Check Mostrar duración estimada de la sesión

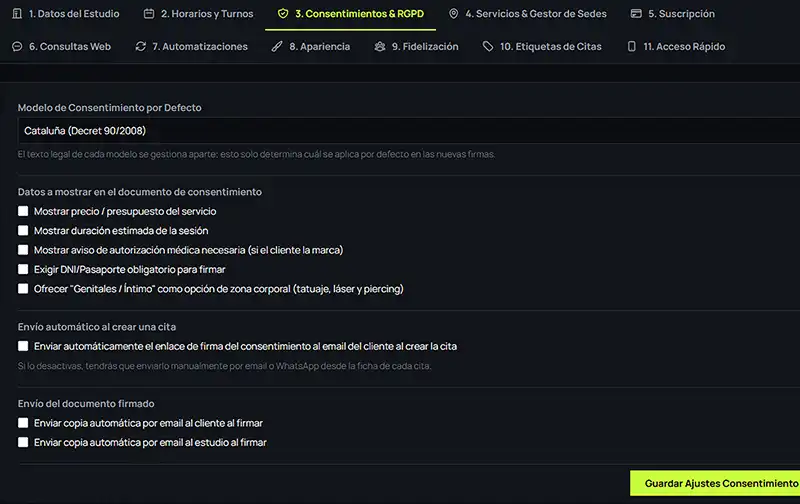pos(23,231)
